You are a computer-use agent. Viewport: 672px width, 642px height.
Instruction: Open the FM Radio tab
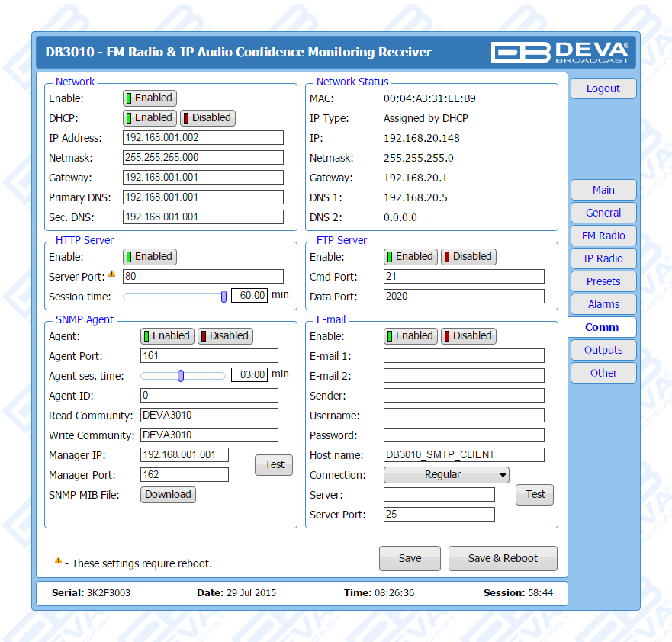pos(603,236)
